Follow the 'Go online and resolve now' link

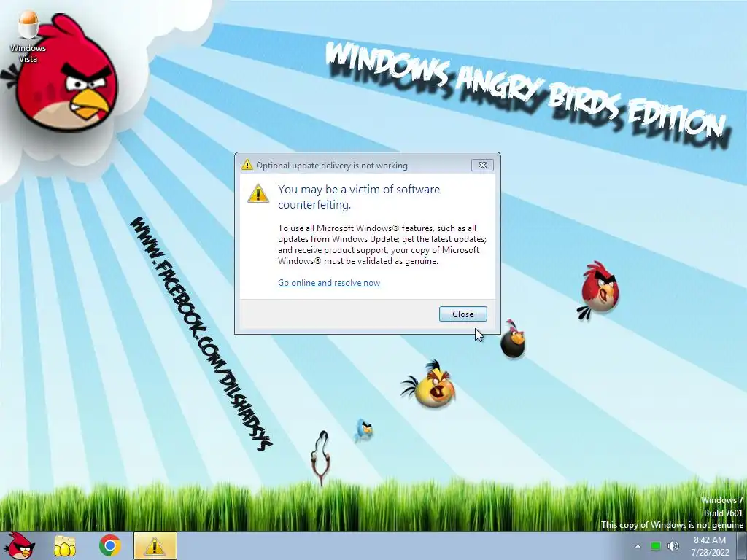click(x=329, y=283)
